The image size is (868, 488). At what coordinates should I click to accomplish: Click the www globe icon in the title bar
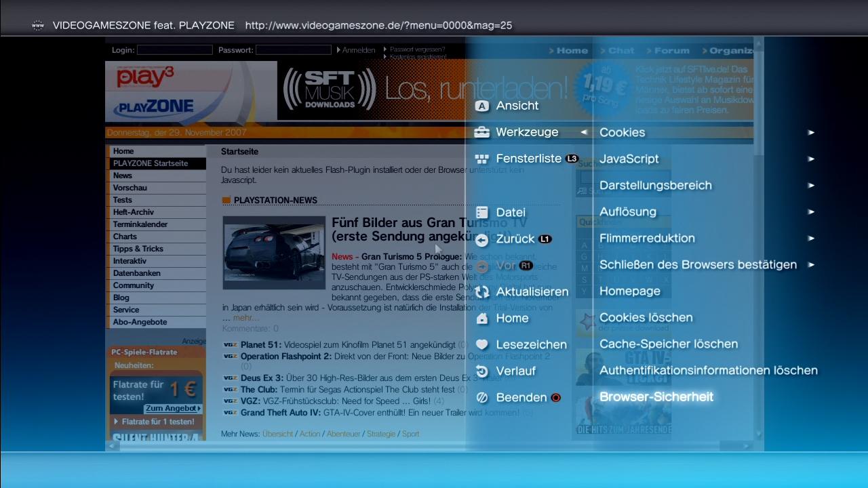[x=38, y=26]
